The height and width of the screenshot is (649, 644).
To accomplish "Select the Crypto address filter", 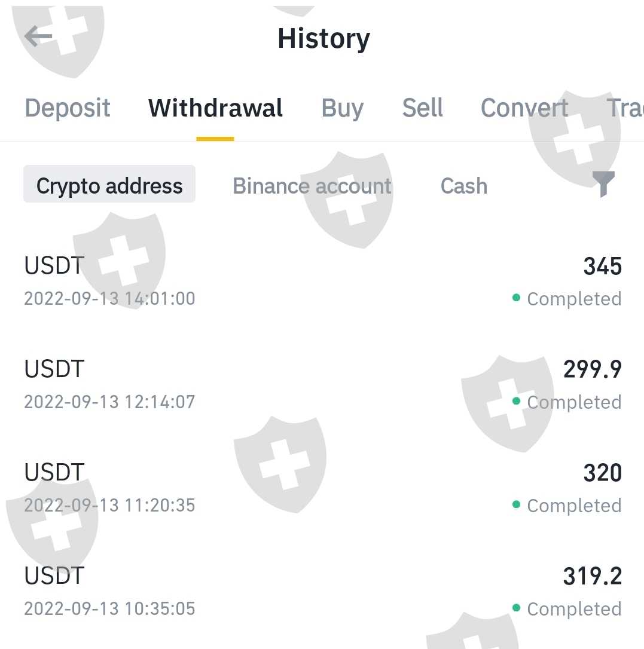I will pyautogui.click(x=109, y=186).
